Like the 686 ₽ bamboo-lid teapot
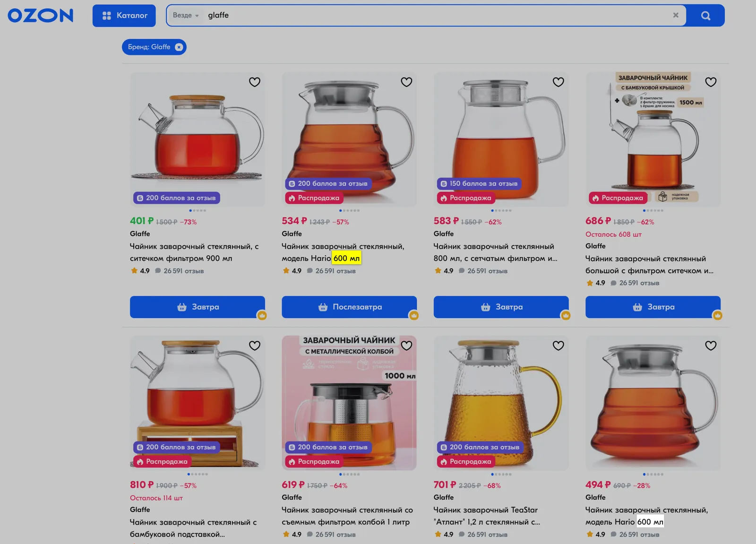This screenshot has height=544, width=756. 711,82
